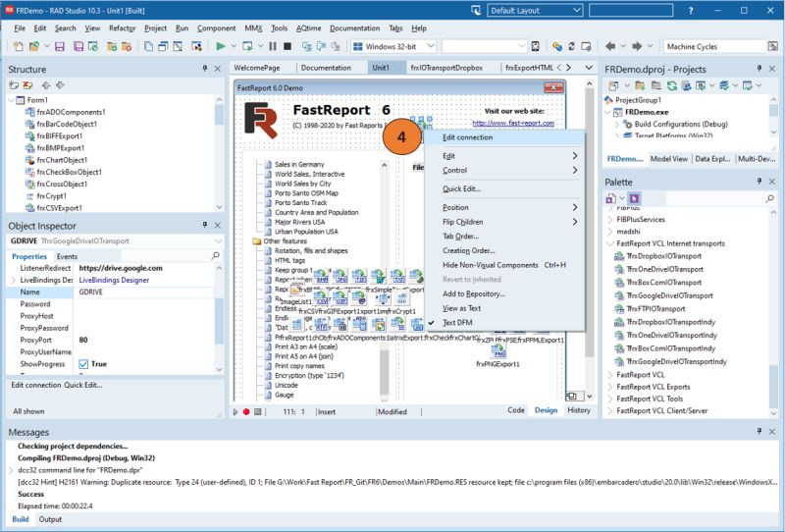
Task: Toggle the ShowProgress True checkbox
Action: (83, 364)
